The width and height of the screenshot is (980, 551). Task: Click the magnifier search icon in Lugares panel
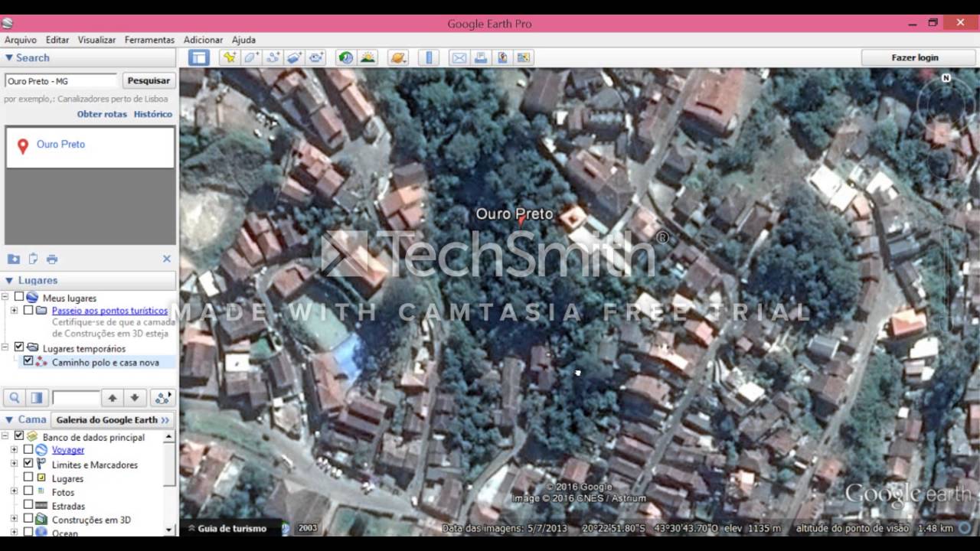pos(15,398)
